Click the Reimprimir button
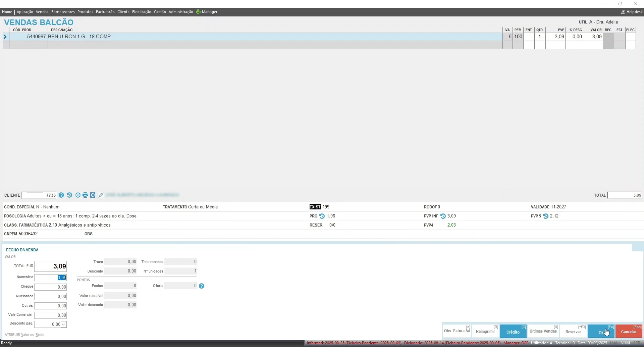This screenshot has width=644, height=347. 485,331
